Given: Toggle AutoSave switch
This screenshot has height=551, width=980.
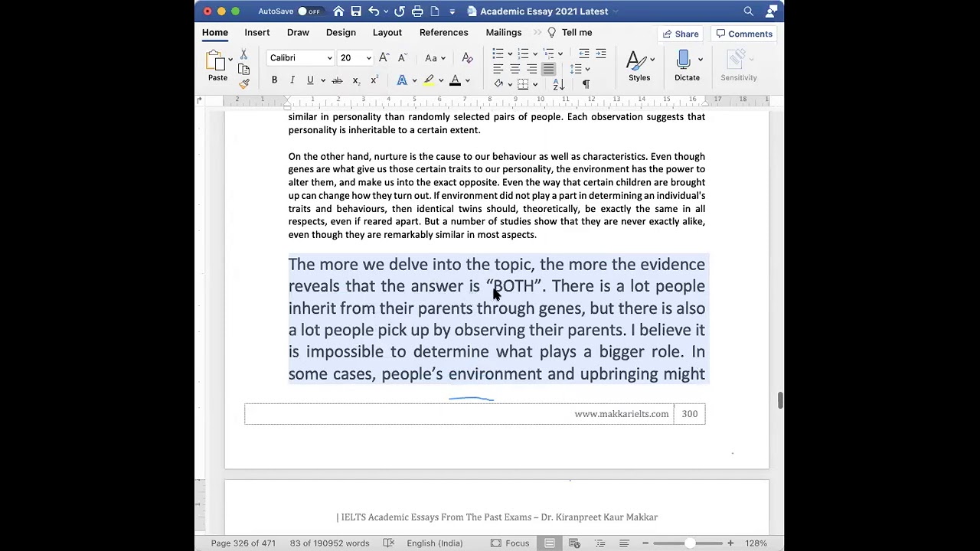Looking at the screenshot, I should [309, 11].
